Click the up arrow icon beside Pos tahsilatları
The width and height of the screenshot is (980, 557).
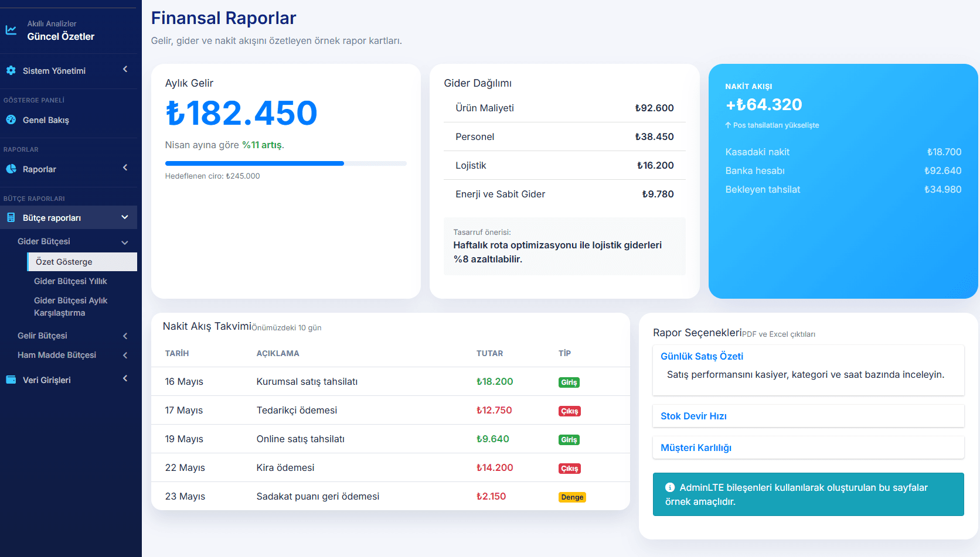tap(728, 125)
